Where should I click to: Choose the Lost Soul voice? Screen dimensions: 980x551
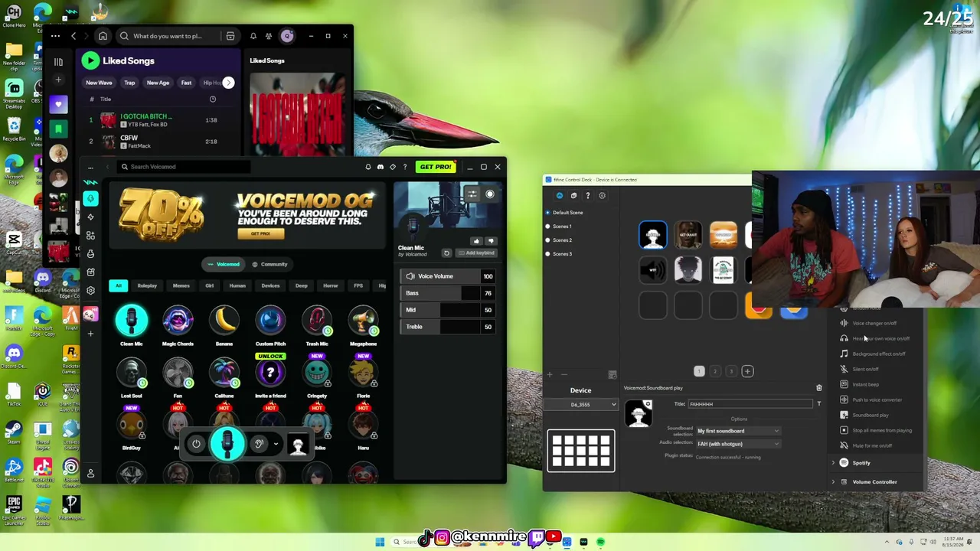(x=132, y=373)
